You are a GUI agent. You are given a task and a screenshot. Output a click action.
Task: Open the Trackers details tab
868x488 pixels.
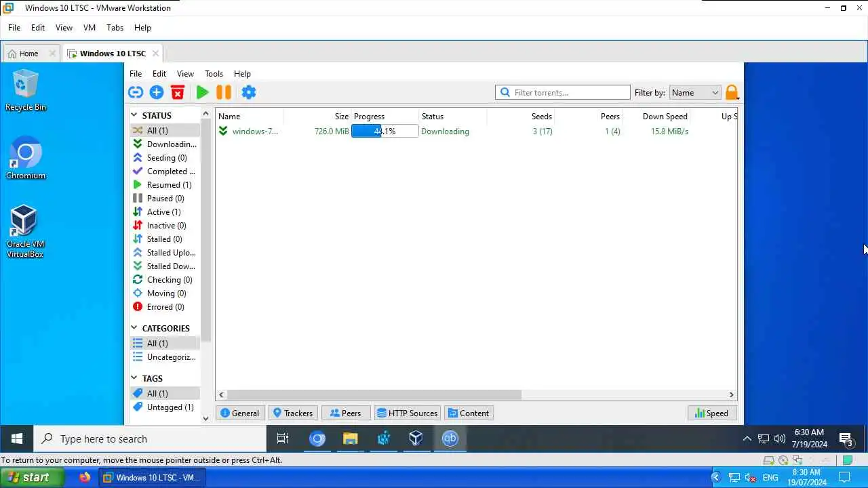tap(293, 413)
